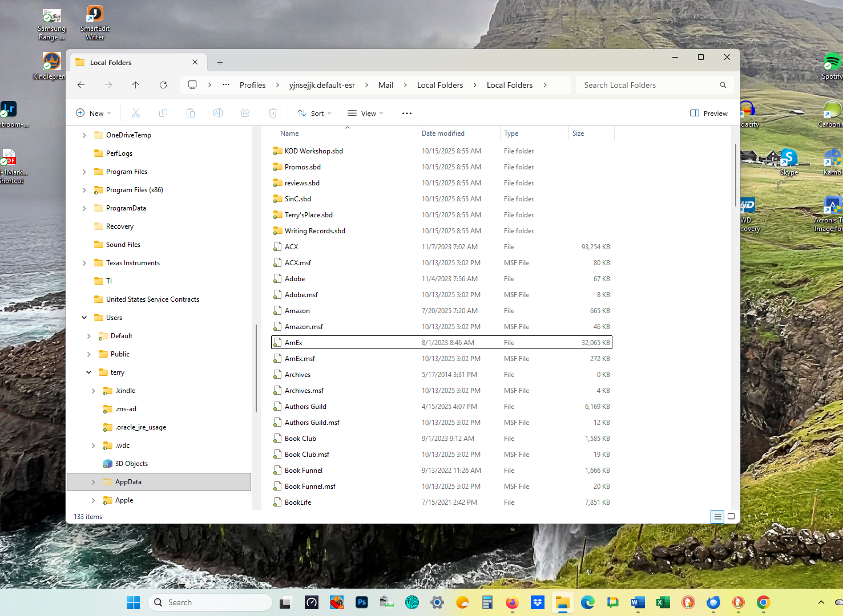Open the View dropdown menu
The width and height of the screenshot is (843, 616).
coord(365,113)
